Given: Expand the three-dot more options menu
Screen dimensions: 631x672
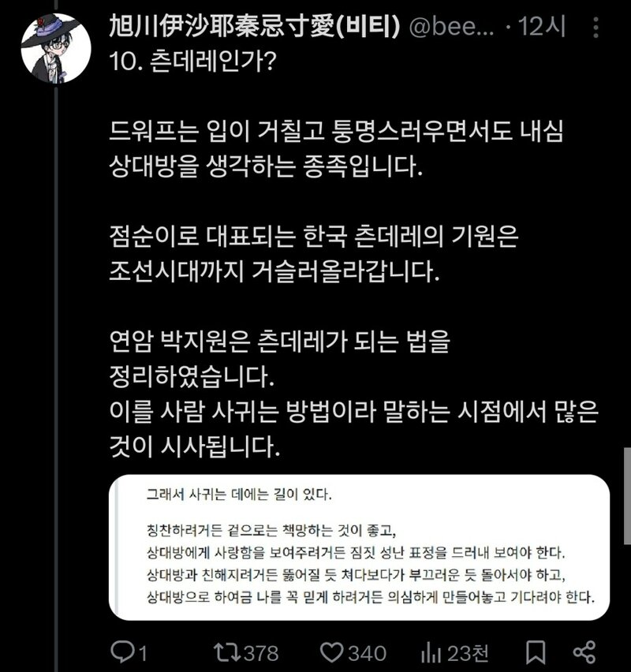Looking at the screenshot, I should coord(596,27).
